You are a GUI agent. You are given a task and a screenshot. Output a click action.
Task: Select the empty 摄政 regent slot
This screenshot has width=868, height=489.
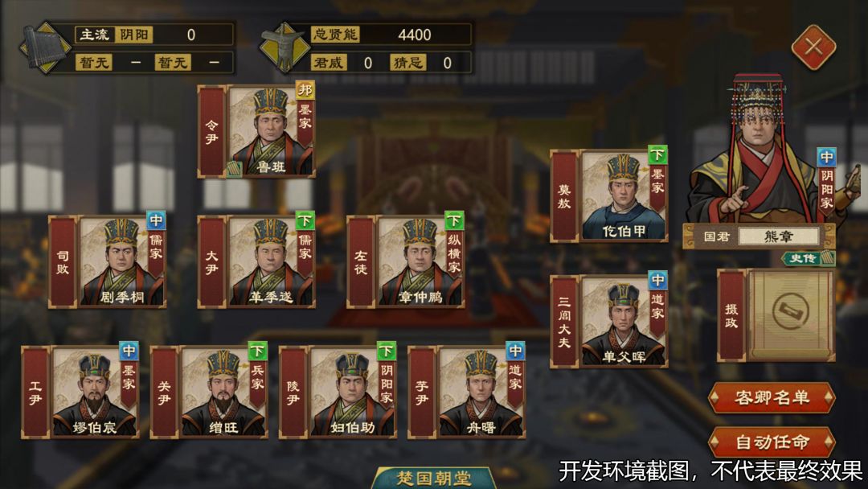(x=790, y=315)
